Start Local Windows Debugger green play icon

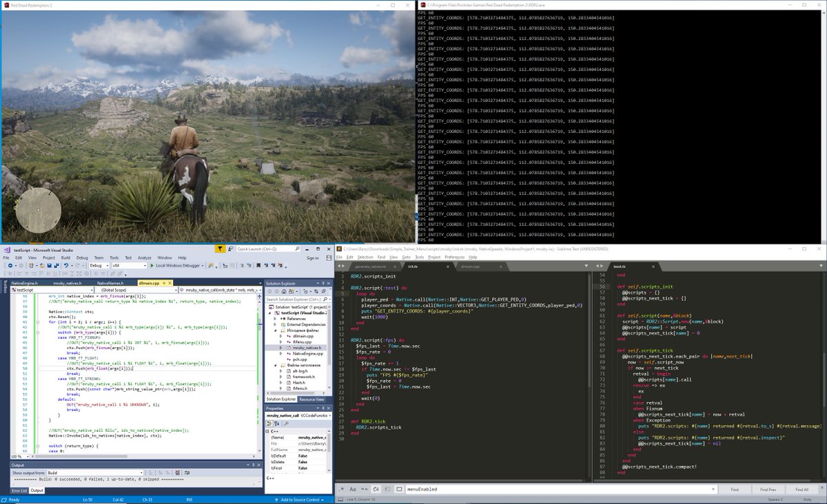coord(152,265)
